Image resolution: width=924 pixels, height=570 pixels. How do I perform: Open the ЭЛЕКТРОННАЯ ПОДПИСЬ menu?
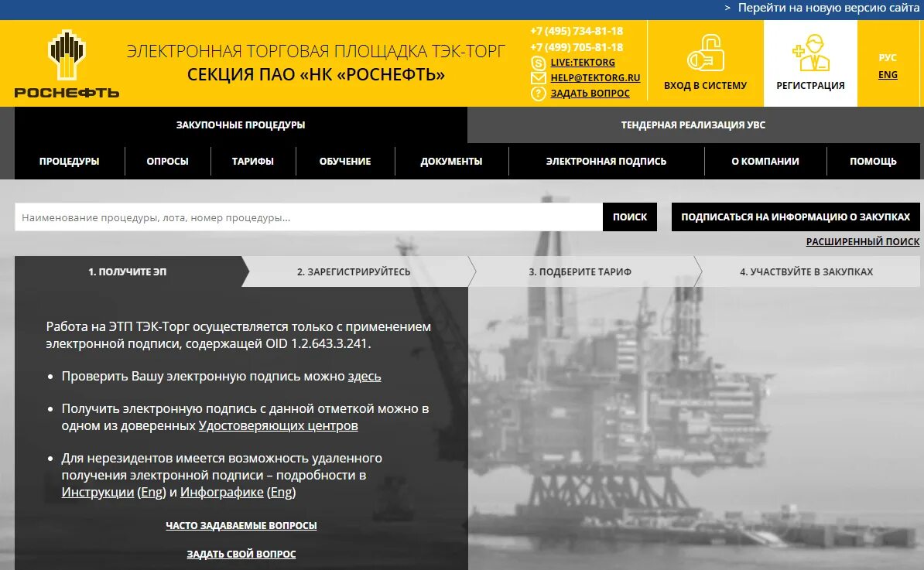click(607, 162)
